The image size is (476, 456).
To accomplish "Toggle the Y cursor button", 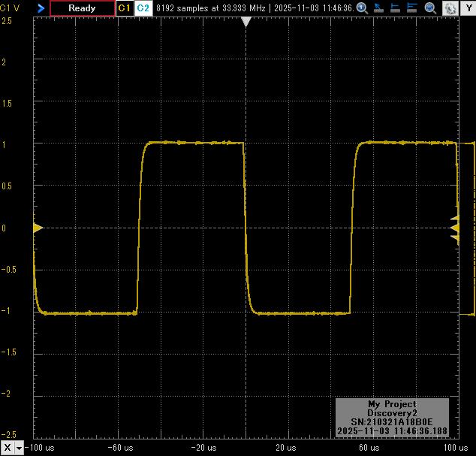I will [468, 8].
